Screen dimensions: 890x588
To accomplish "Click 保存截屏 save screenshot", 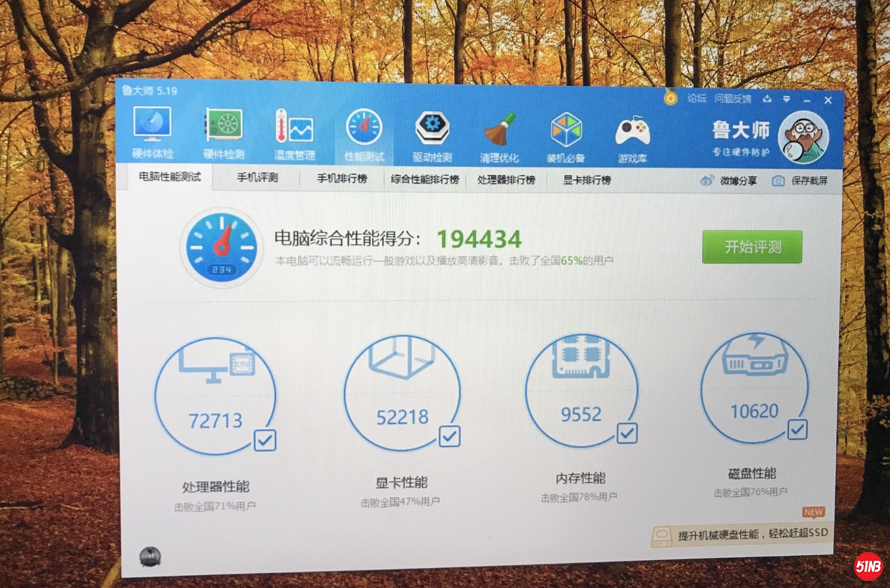I will [x=800, y=180].
